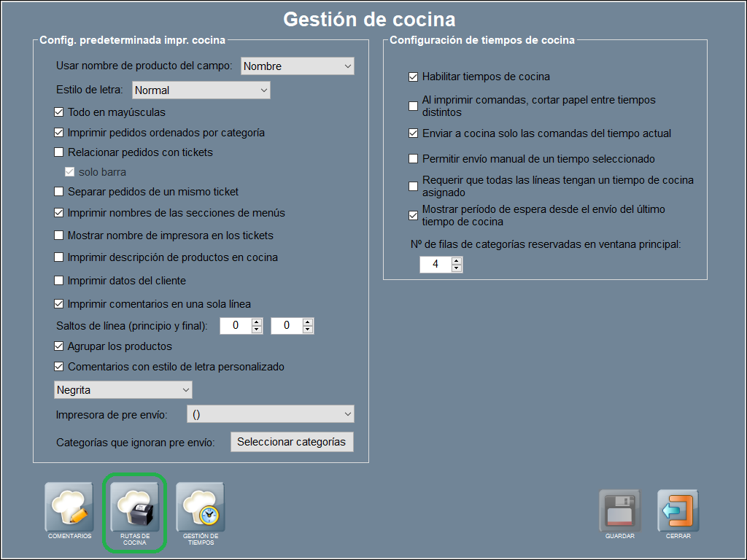
Task: Expand the 'Estilo de letra' Normal dropdown
Action: (x=201, y=90)
